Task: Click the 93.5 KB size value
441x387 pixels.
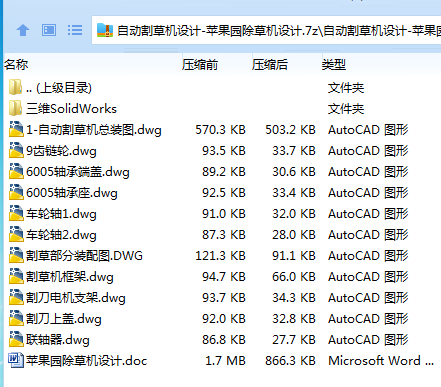Action: point(224,151)
